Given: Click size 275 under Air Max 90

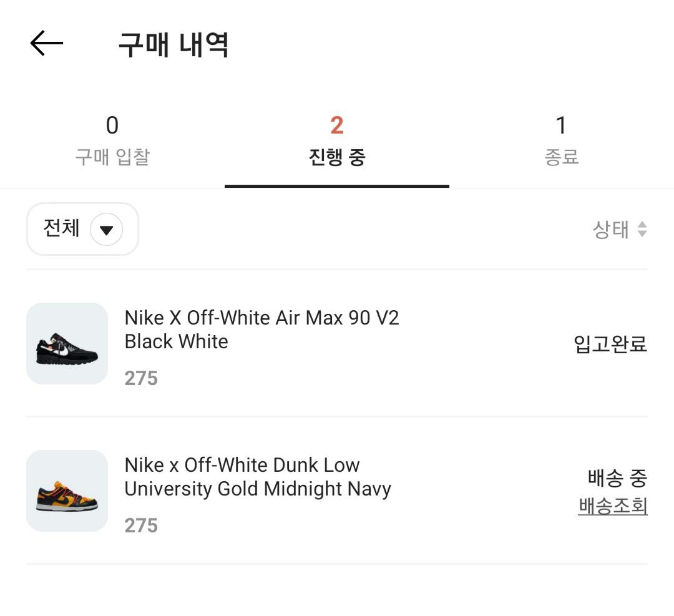Looking at the screenshot, I should point(141,378).
